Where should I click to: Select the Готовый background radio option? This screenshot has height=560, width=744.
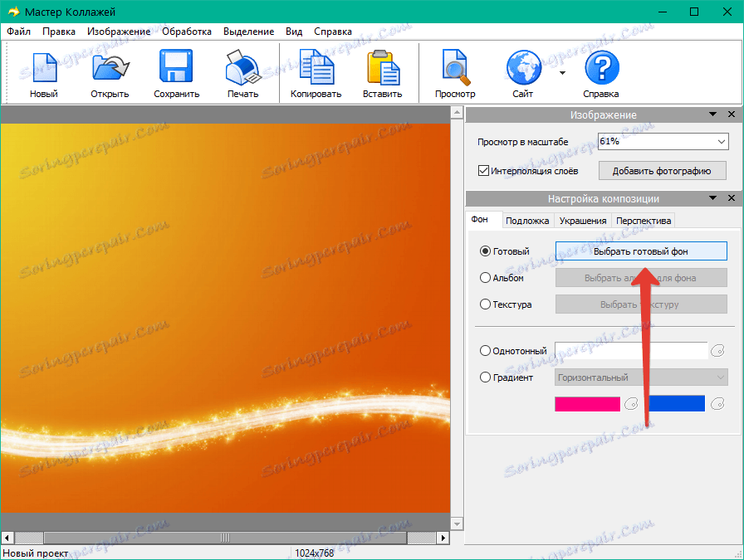485,251
